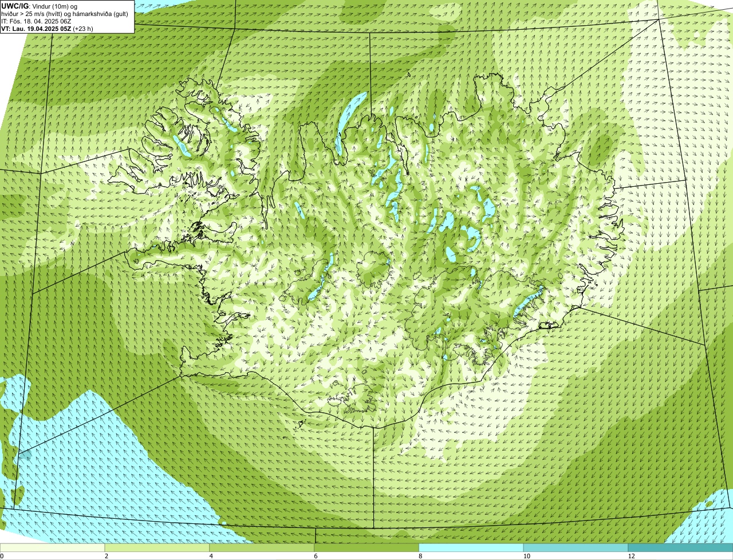Click the light green 2–4 legend swatch
The image size is (733, 560).
click(157, 547)
